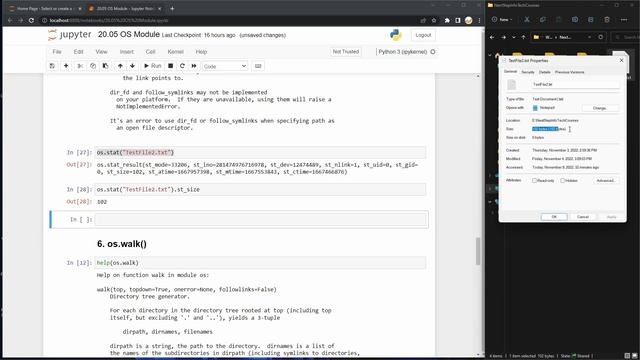Reload the browser page
This screenshot has width=640, height=360.
[31, 20]
